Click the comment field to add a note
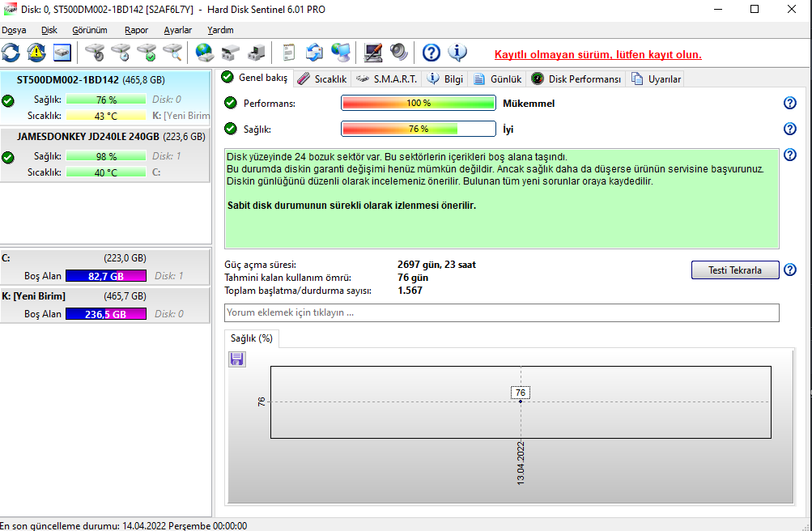The width and height of the screenshot is (812, 531). (x=501, y=312)
